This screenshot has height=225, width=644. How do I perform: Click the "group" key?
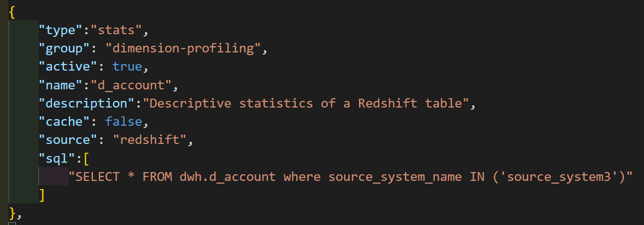coord(65,49)
